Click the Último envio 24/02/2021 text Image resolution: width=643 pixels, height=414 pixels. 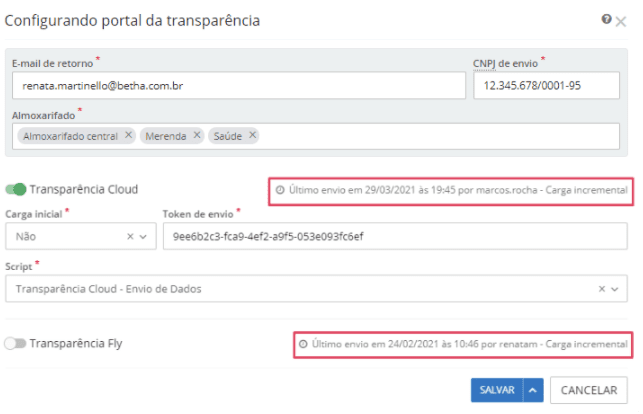[470, 344]
